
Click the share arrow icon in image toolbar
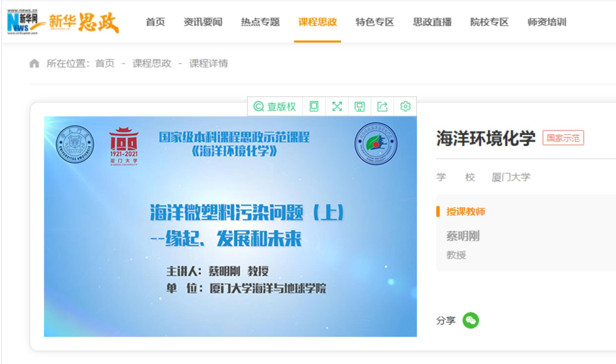pos(382,107)
